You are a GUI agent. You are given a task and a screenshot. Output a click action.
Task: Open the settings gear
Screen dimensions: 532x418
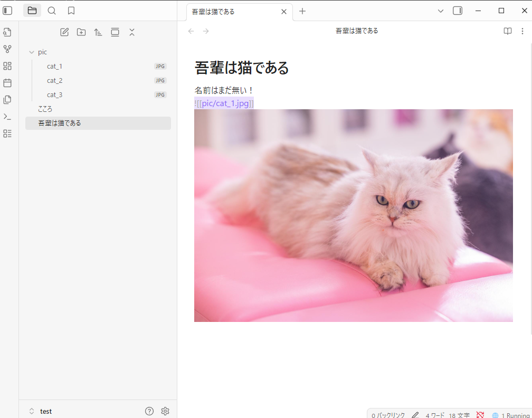165,411
